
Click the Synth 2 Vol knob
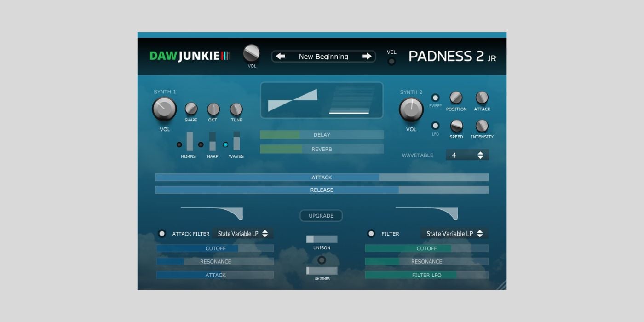411,110
